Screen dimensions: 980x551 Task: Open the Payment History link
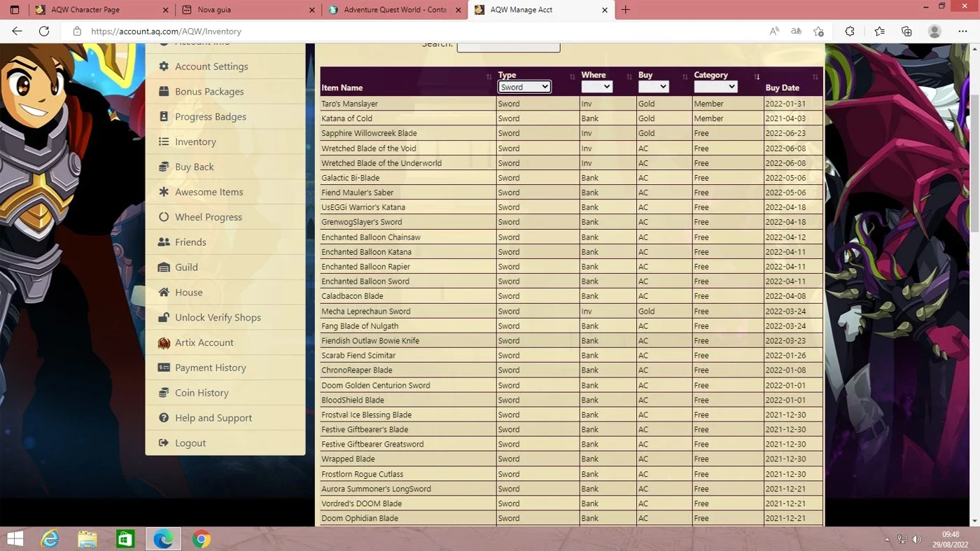tap(211, 368)
